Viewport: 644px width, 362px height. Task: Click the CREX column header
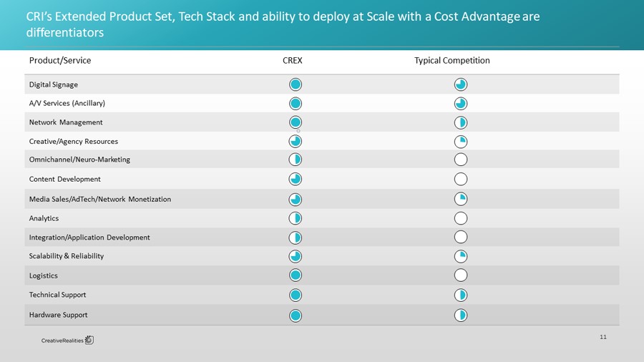[x=293, y=61]
